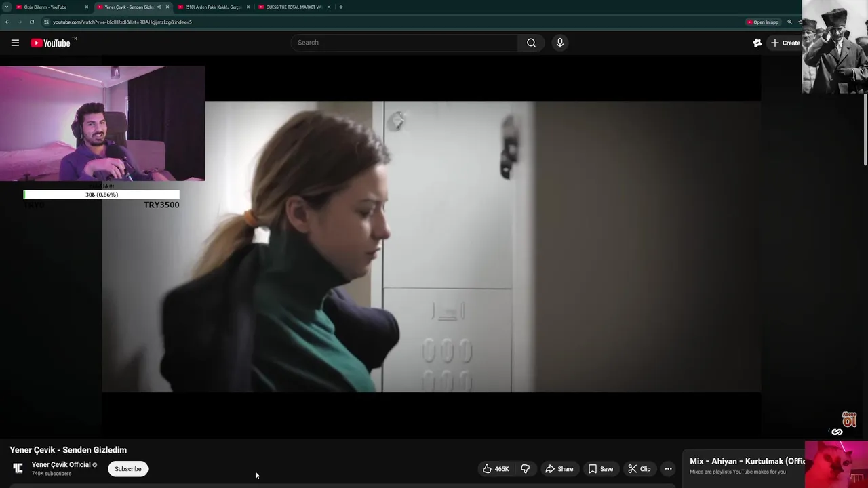Share the video

[559, 469]
